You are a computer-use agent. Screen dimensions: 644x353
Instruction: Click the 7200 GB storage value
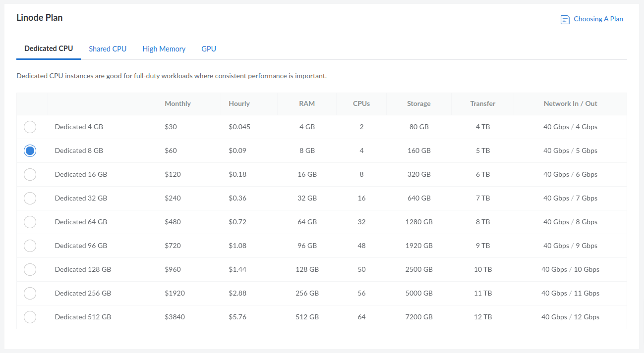coord(419,317)
